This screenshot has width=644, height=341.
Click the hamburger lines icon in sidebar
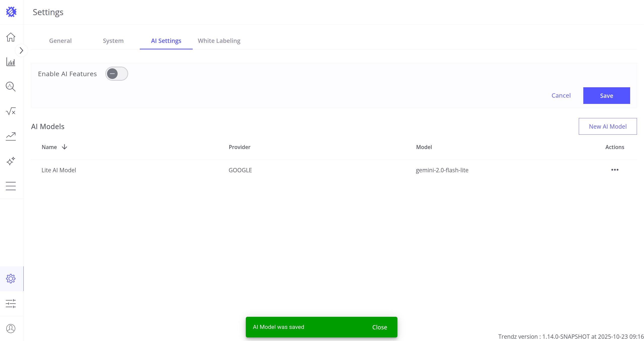(x=11, y=186)
